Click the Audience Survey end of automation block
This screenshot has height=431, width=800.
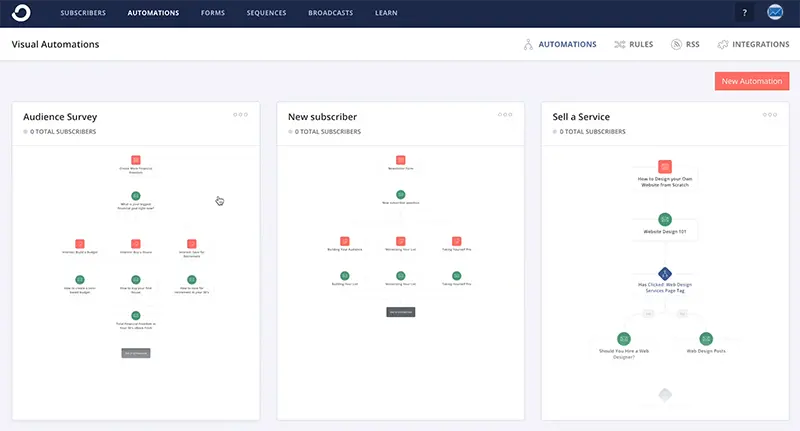point(136,353)
